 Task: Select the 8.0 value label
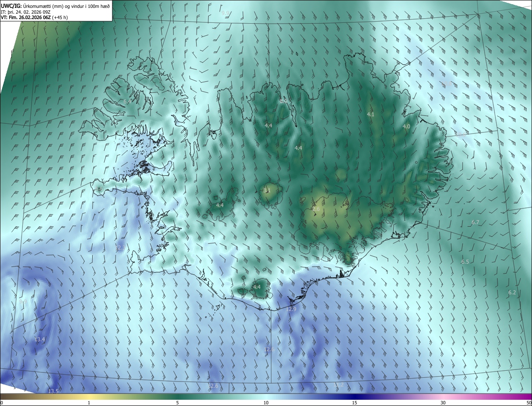pyautogui.click(x=283, y=101)
